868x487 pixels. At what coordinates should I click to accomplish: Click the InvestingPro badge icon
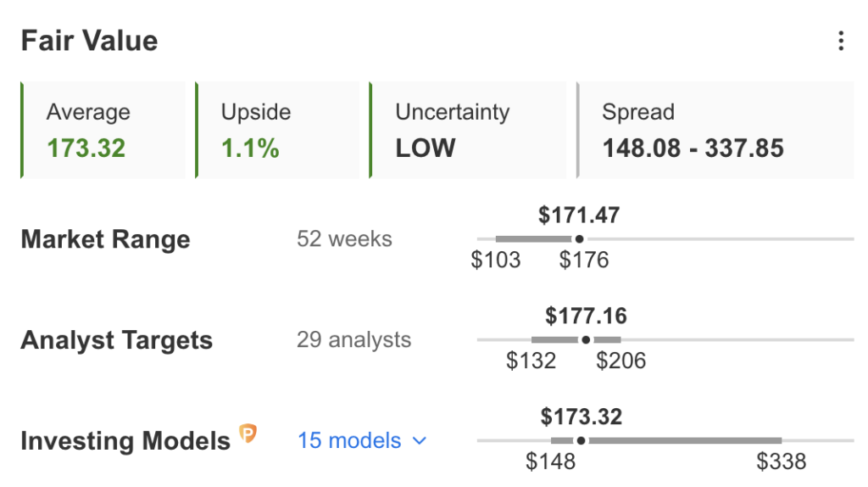click(x=248, y=434)
